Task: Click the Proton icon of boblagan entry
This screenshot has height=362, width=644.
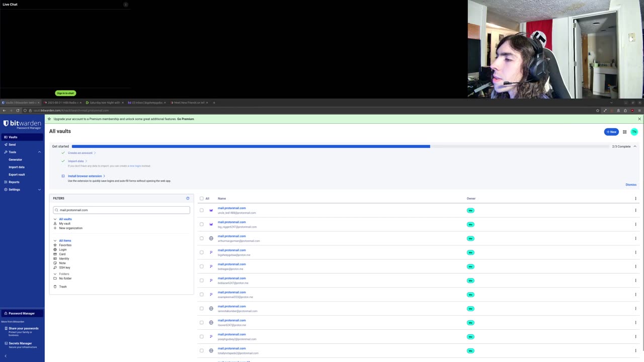Action: pyautogui.click(x=211, y=266)
